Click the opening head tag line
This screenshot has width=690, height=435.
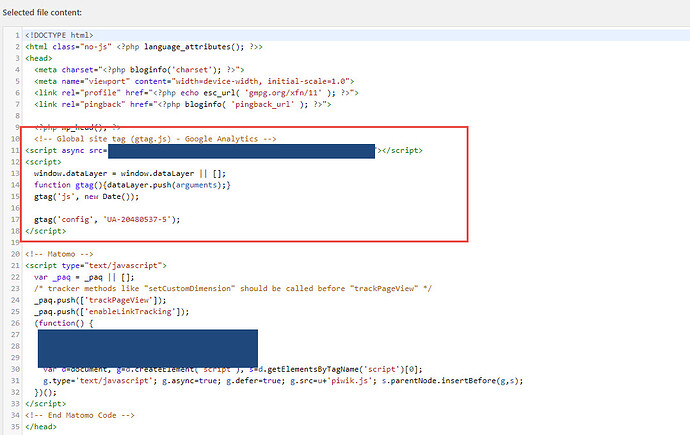point(39,58)
